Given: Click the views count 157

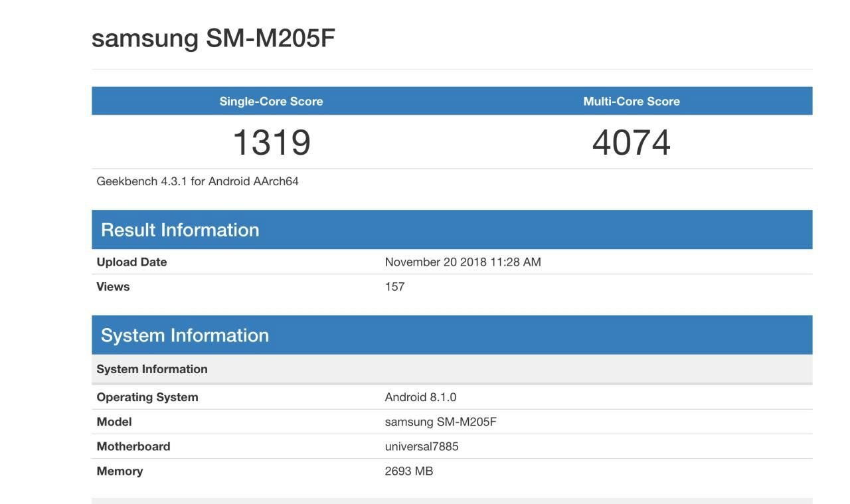Looking at the screenshot, I should [394, 286].
